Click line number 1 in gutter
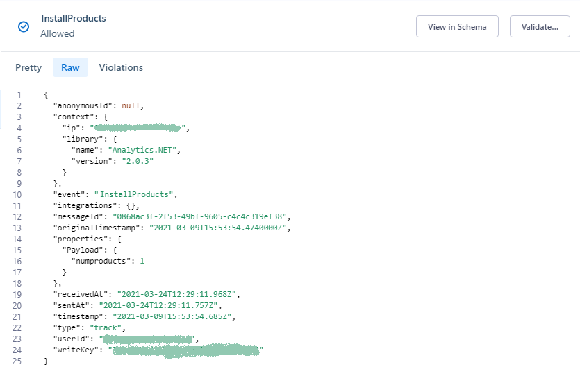 pyautogui.click(x=19, y=95)
